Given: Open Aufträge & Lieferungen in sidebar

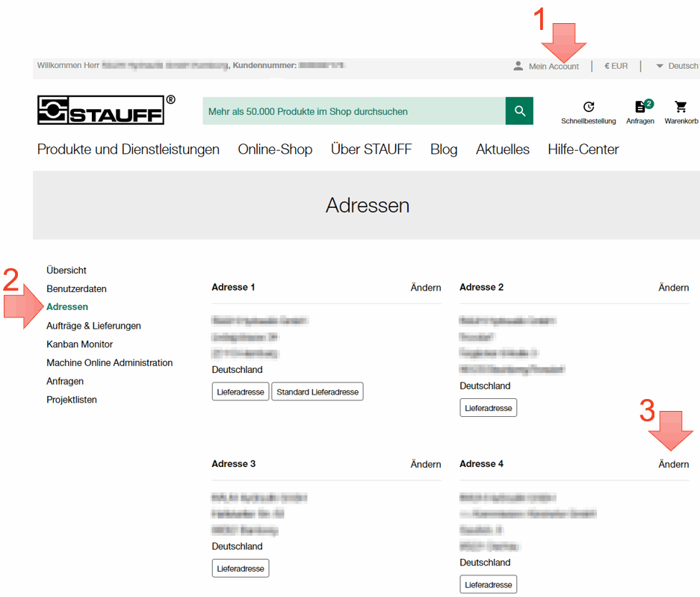Looking at the screenshot, I should coord(93,326).
